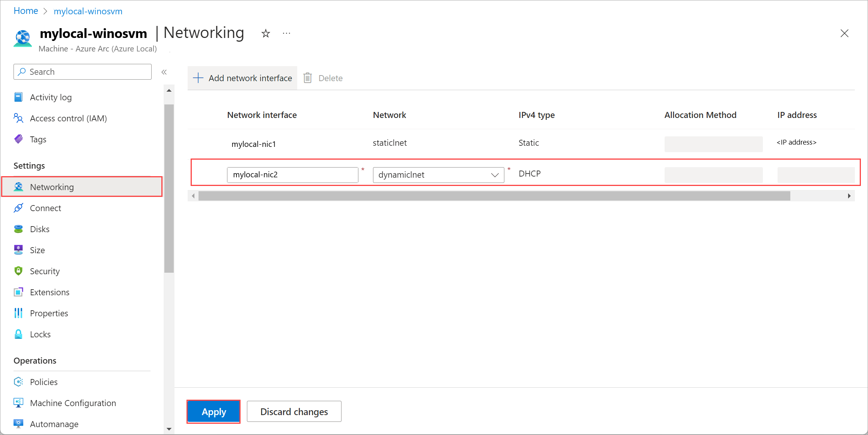Image resolution: width=868 pixels, height=435 pixels.
Task: Click the mylocal-nic2 name input field
Action: click(292, 175)
